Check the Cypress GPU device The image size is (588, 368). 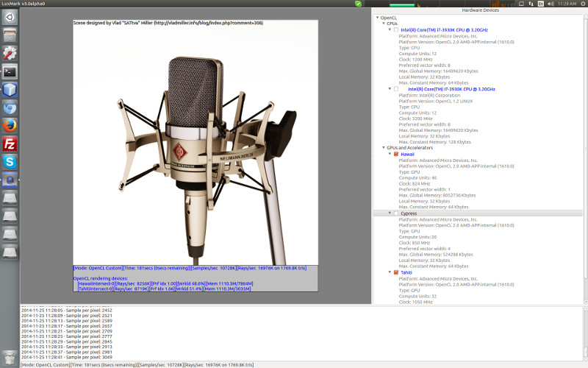(396, 213)
